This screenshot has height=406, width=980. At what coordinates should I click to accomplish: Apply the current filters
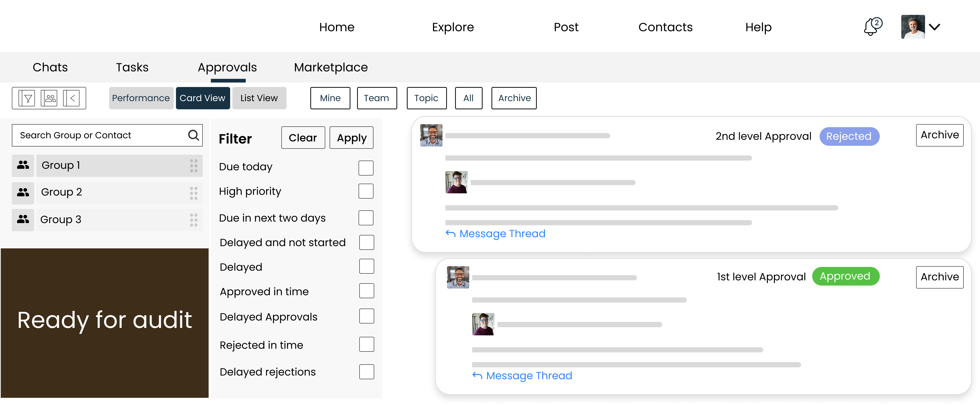click(x=351, y=138)
